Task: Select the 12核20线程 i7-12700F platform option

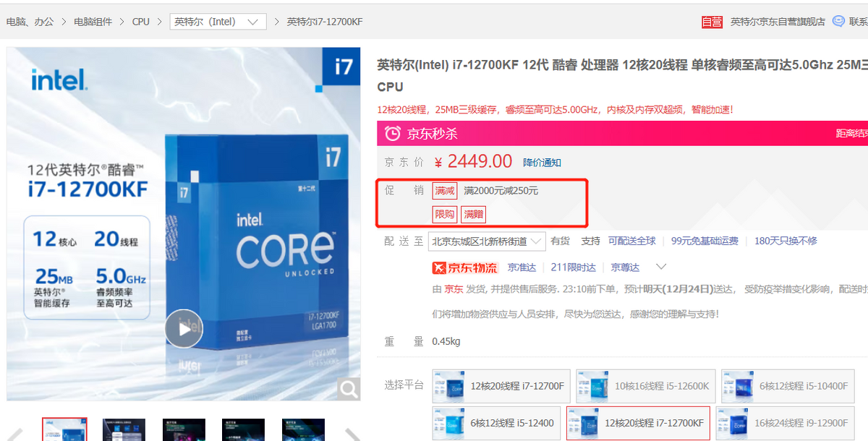Action: pyautogui.click(x=501, y=386)
